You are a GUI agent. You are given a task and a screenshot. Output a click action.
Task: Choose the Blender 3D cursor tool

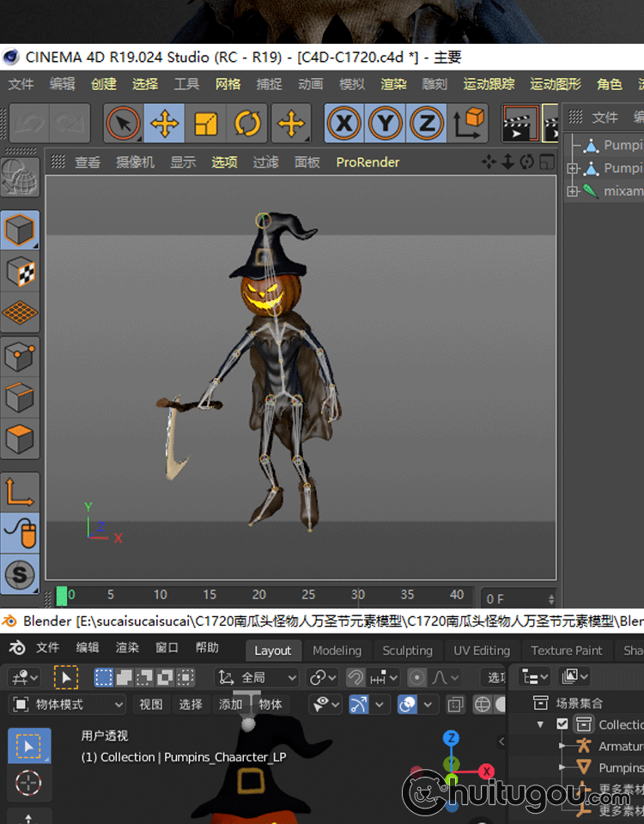tap(28, 783)
